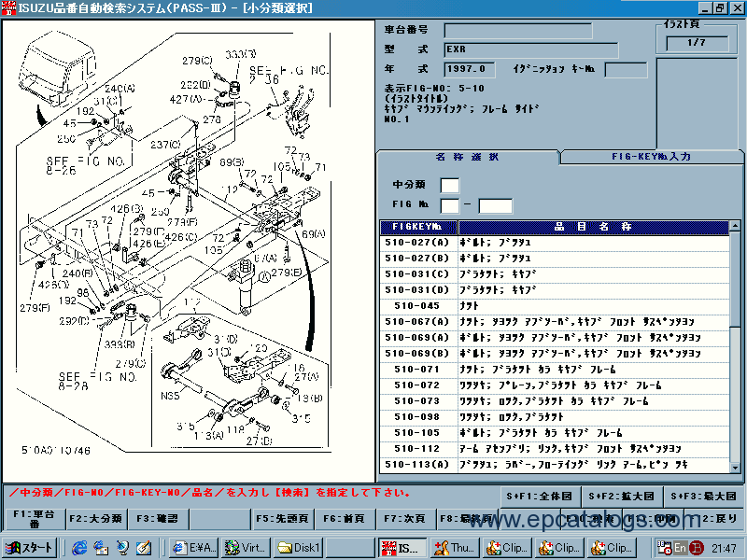Image resolution: width=747 pixels, height=560 pixels.
Task: Click the 中分類 input box
Action: coord(450,185)
